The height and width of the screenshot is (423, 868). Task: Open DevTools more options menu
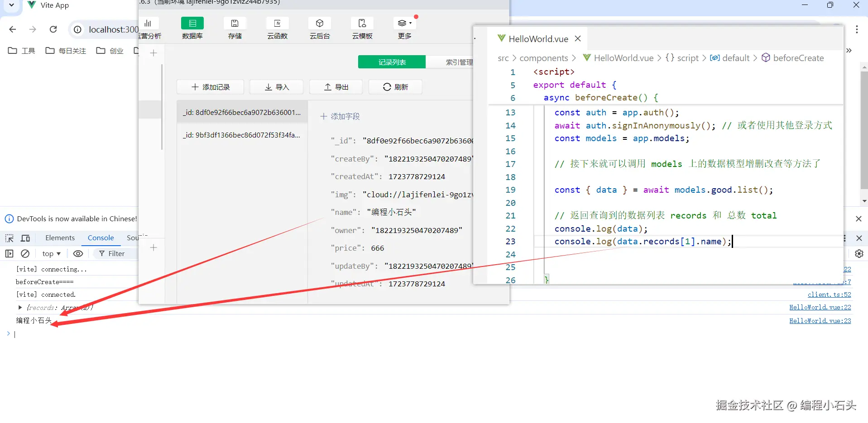[x=844, y=238]
